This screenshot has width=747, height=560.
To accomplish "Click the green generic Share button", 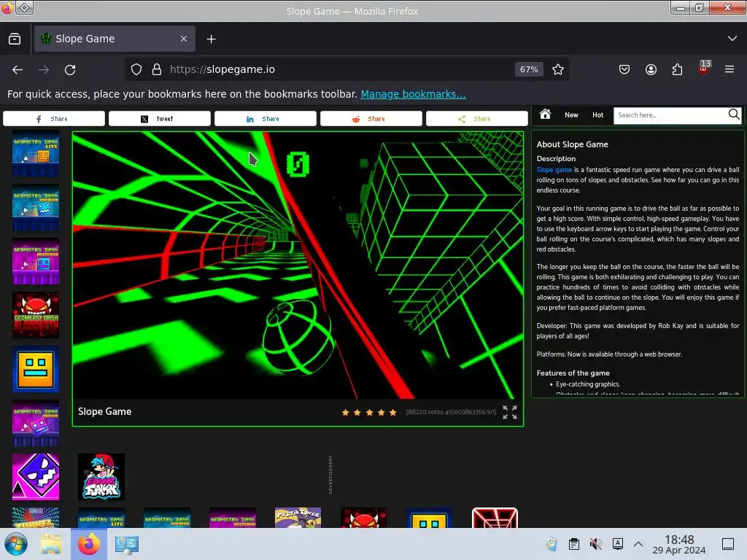I will tap(477, 119).
